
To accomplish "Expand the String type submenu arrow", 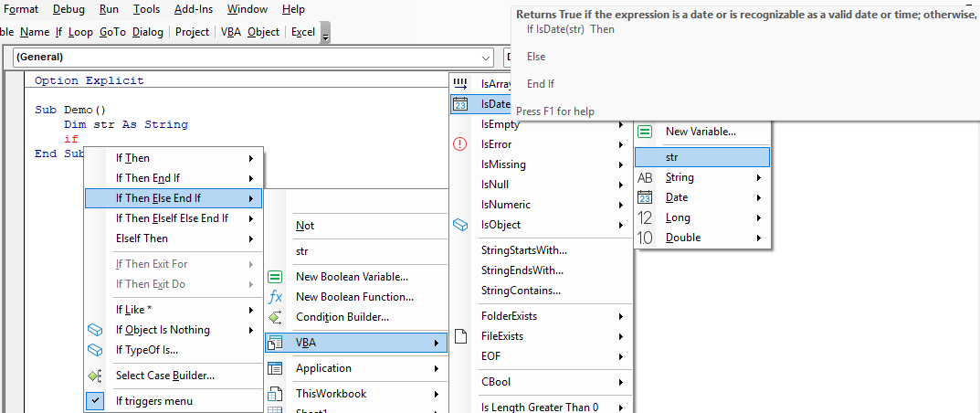I will [x=759, y=177].
